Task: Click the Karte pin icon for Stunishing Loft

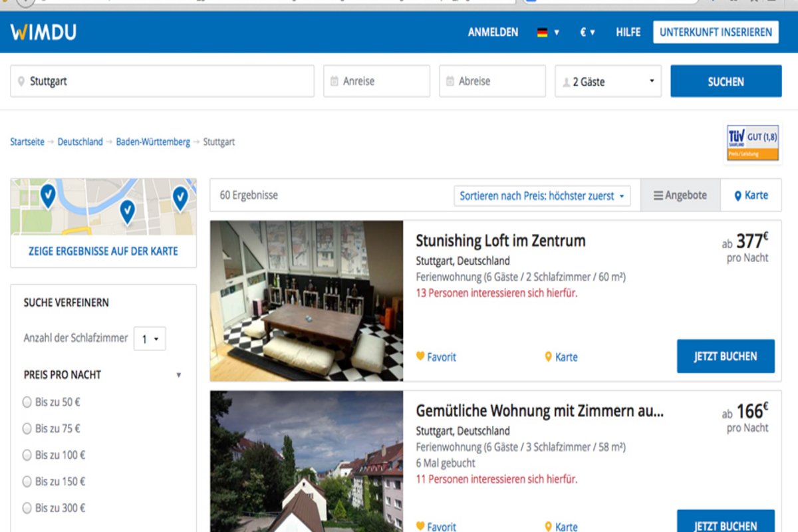Action: point(549,356)
